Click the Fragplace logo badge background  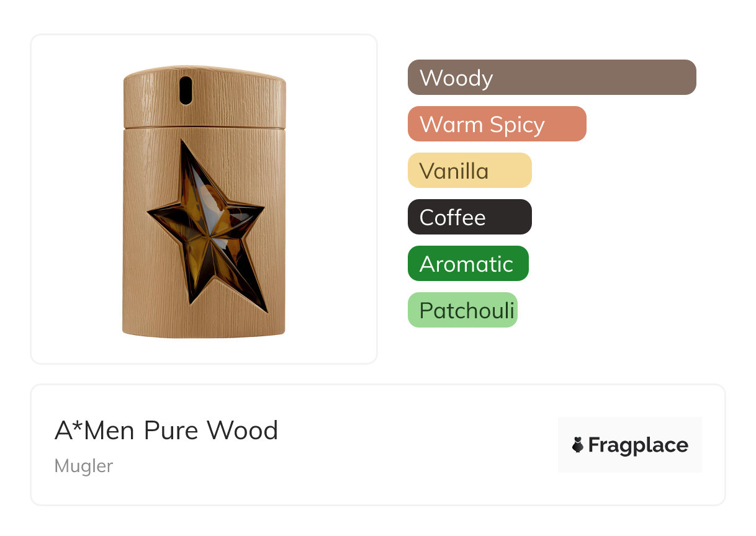click(x=630, y=445)
